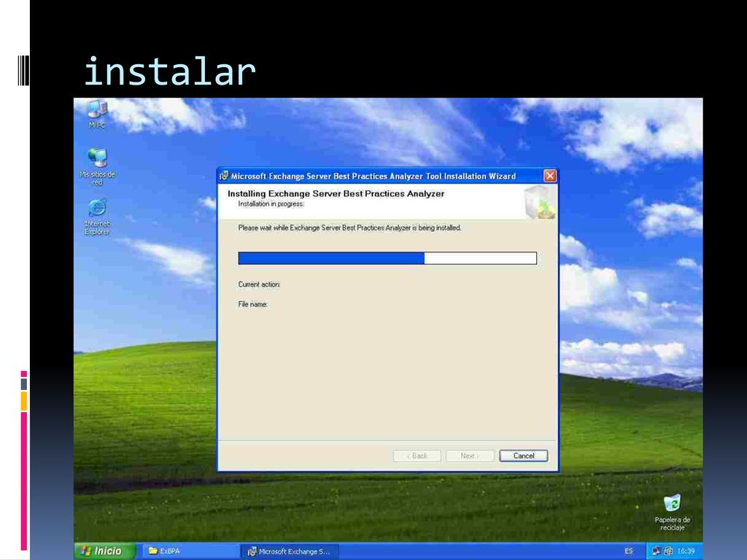Open Mis sitios de red icon
Image resolution: width=747 pixels, height=560 pixels.
pyautogui.click(x=97, y=166)
